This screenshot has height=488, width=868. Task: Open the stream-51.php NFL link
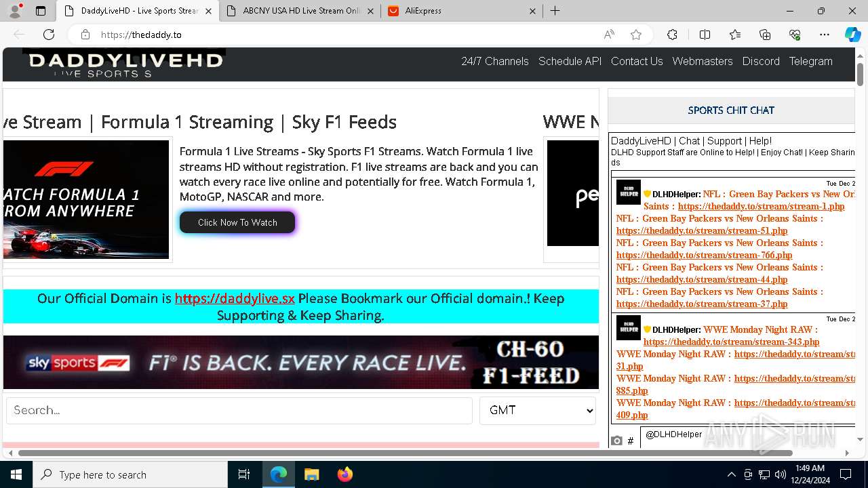click(702, 230)
